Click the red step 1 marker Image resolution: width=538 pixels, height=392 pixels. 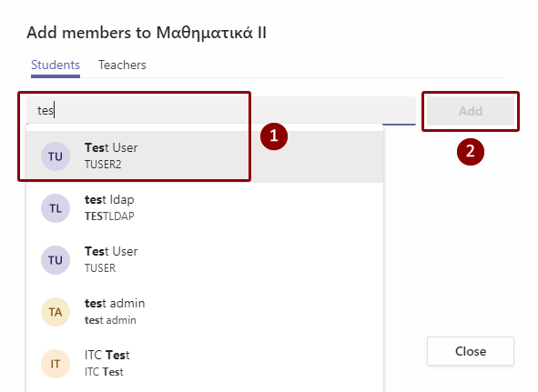pos(274,136)
